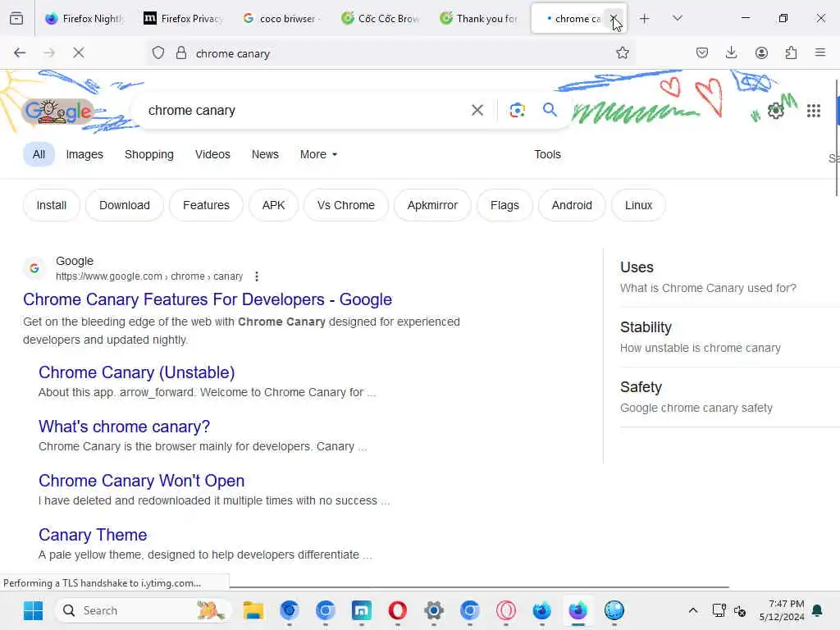
Task: Switch to coco briwser tab
Action: point(281,19)
